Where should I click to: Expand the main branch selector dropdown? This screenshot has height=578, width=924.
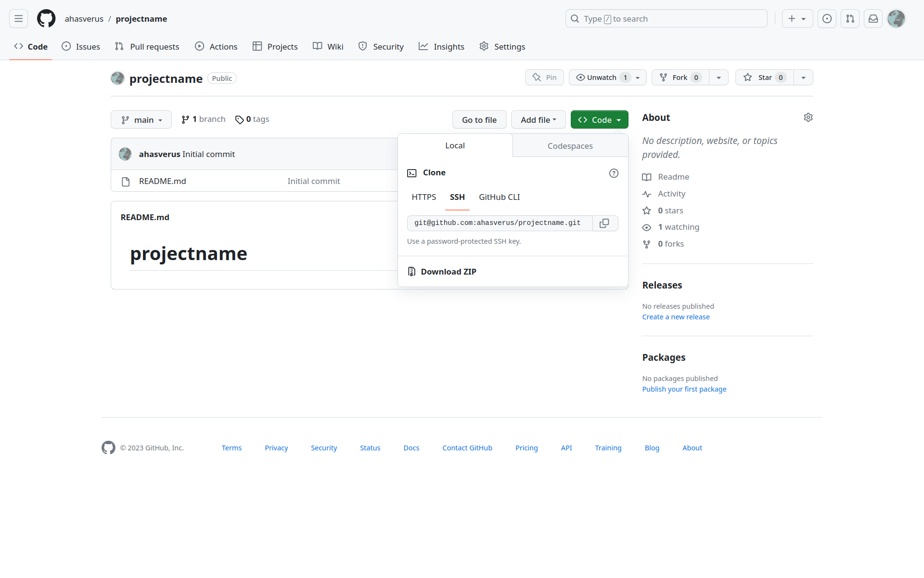[141, 120]
